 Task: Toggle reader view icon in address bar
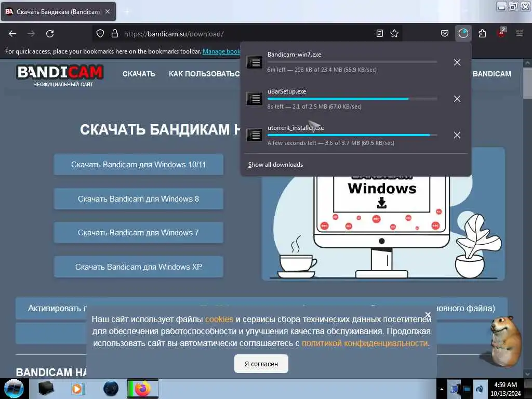pyautogui.click(x=380, y=33)
